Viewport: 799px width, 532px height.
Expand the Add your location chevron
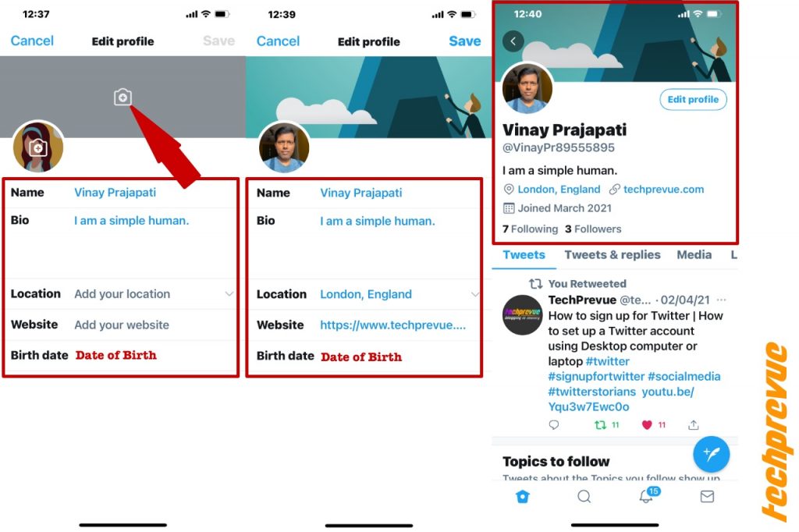(x=229, y=294)
